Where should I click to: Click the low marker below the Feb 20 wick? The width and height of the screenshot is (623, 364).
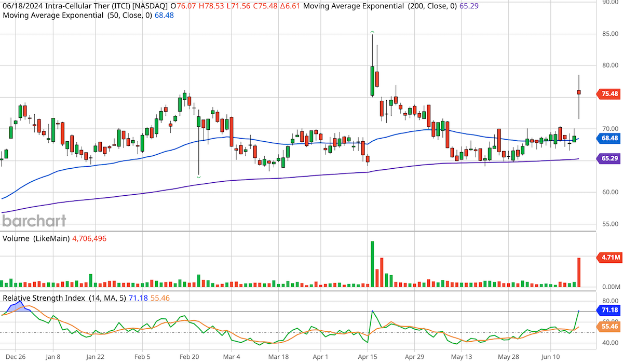(x=199, y=177)
